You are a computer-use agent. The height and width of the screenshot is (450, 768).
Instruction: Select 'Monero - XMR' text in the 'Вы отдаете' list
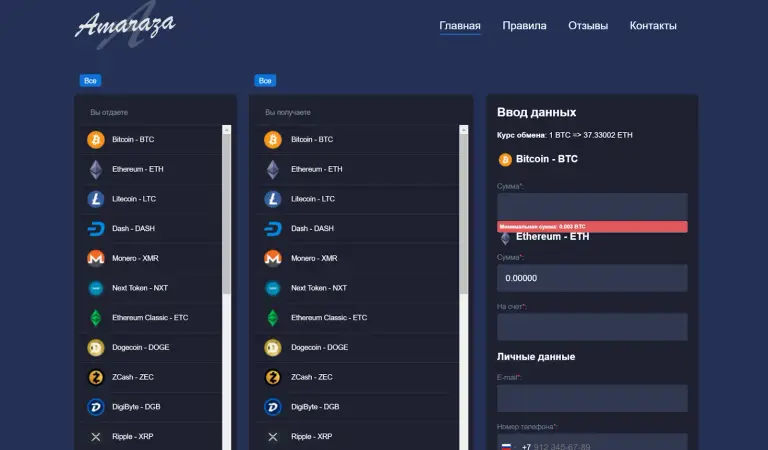pos(135,258)
